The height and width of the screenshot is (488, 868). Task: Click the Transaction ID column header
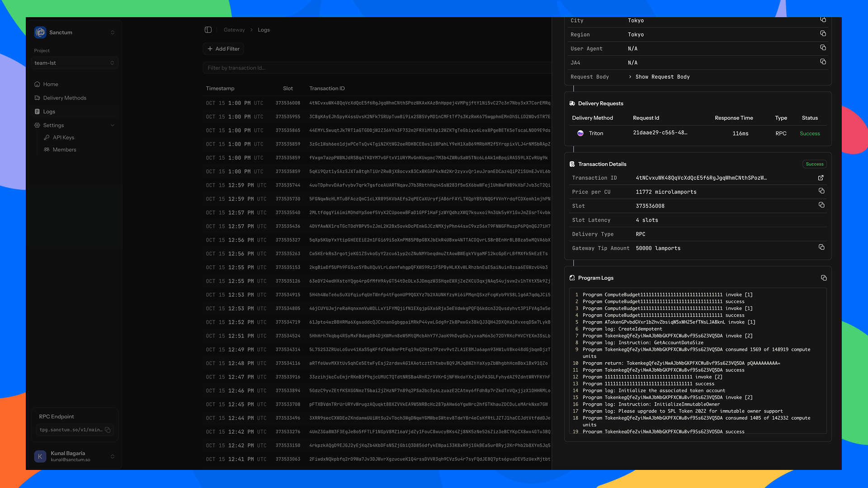click(327, 89)
